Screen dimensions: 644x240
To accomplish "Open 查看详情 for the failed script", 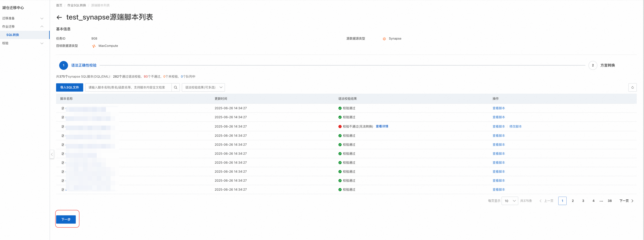I will pos(382,126).
